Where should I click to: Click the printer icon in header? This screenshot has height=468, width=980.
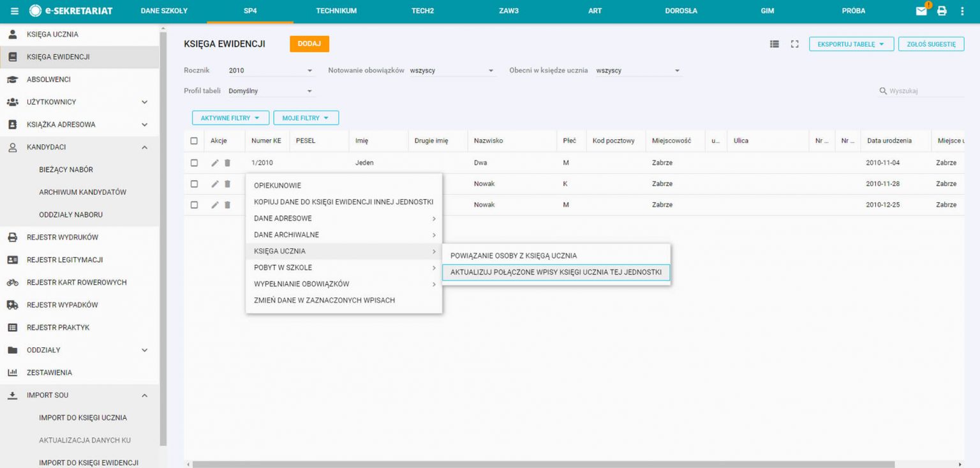[942, 11]
